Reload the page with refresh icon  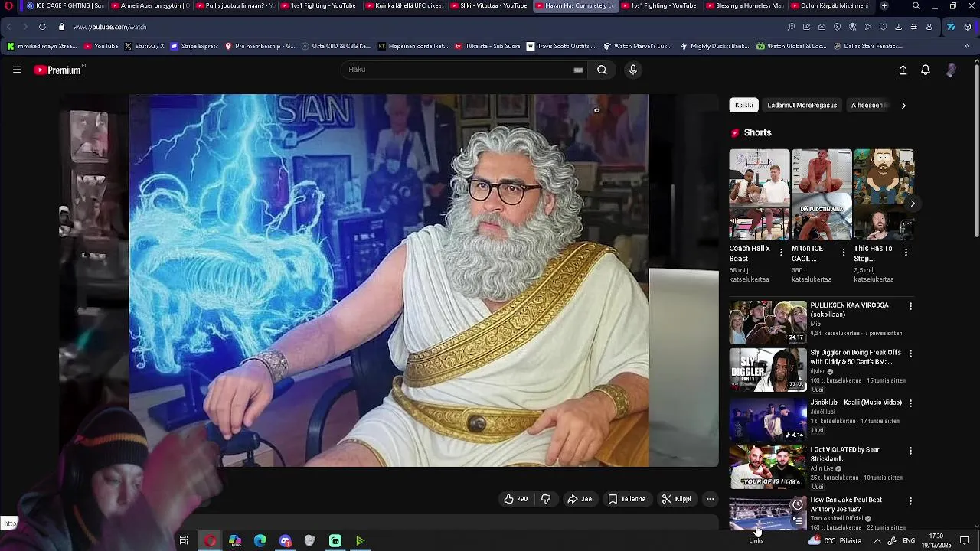coord(42,27)
